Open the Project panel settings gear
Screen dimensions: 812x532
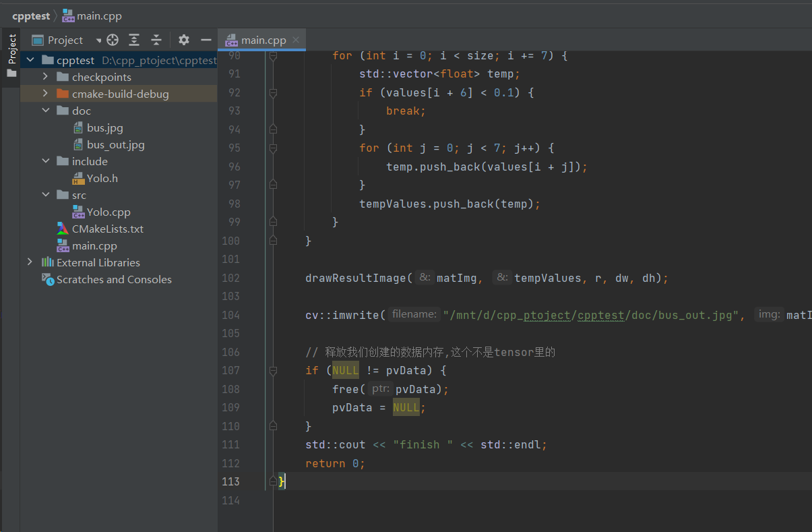pos(184,40)
